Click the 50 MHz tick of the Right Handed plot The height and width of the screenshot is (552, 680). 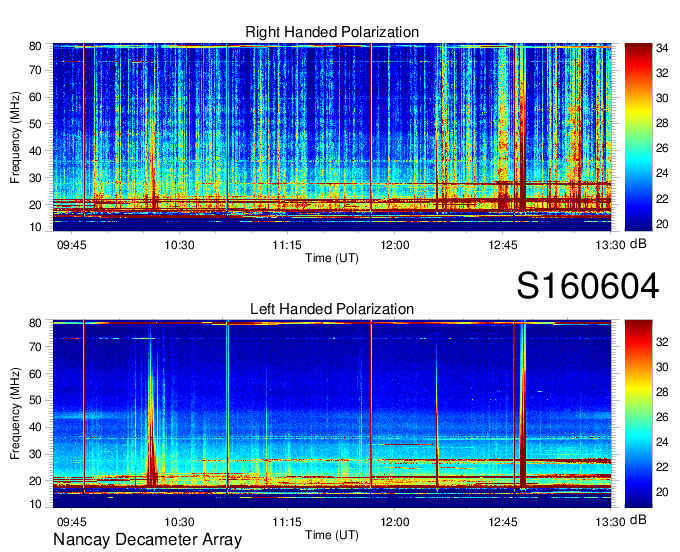tap(35, 124)
